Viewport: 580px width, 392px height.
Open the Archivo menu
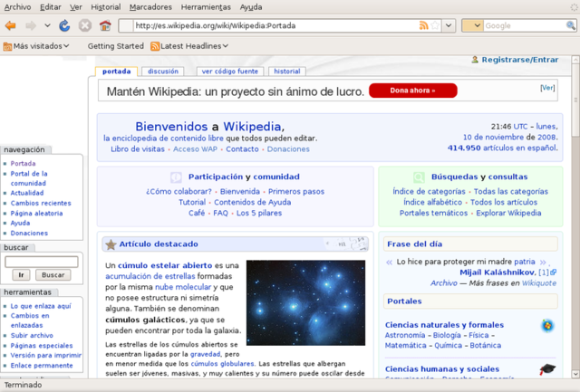(x=17, y=7)
